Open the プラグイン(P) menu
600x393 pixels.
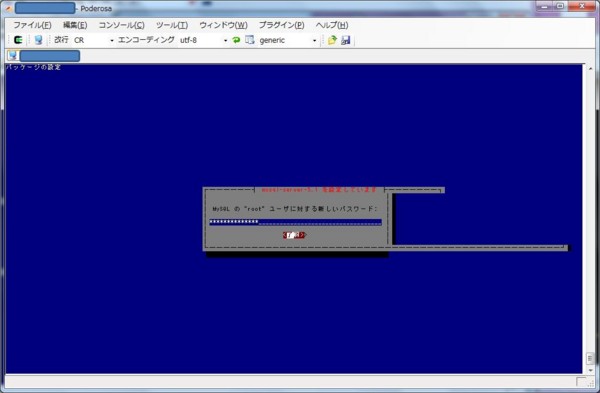[282, 25]
